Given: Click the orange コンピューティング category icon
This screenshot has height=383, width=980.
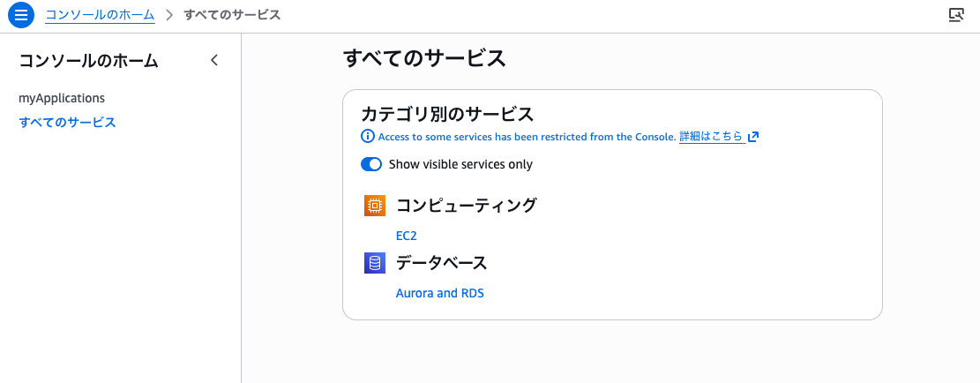Looking at the screenshot, I should tap(375, 206).
